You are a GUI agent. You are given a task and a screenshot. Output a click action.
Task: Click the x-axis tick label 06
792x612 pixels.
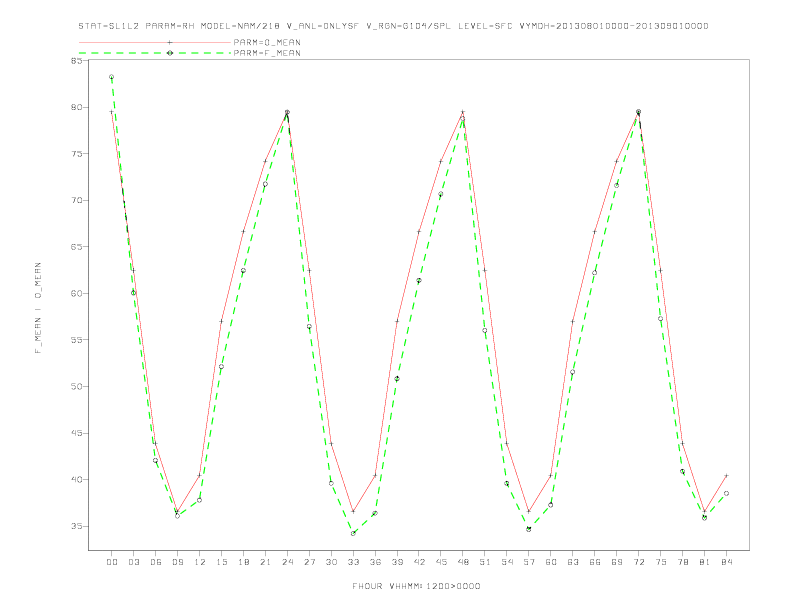[x=156, y=562]
